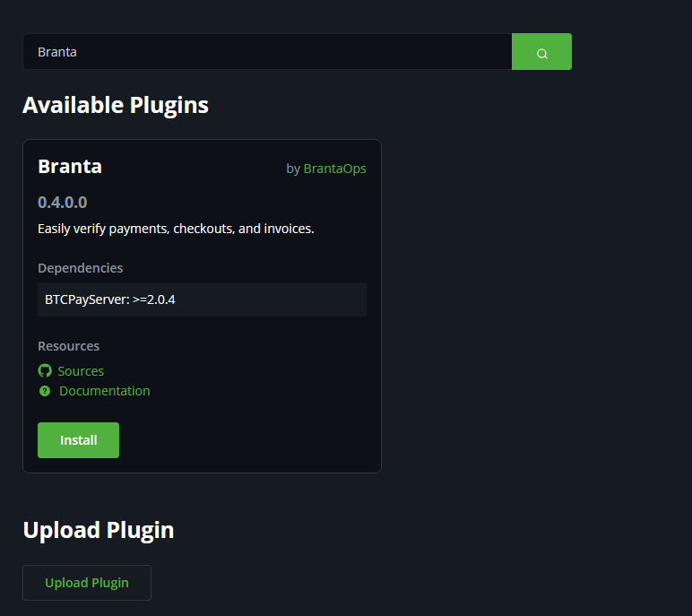The width and height of the screenshot is (692, 616).
Task: Click the version number 0.4.0.0
Action: pos(62,203)
